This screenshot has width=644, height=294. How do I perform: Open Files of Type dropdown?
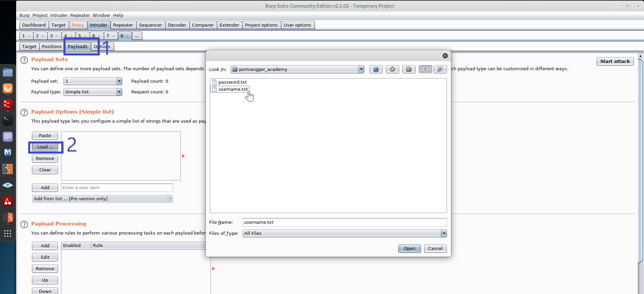point(444,233)
